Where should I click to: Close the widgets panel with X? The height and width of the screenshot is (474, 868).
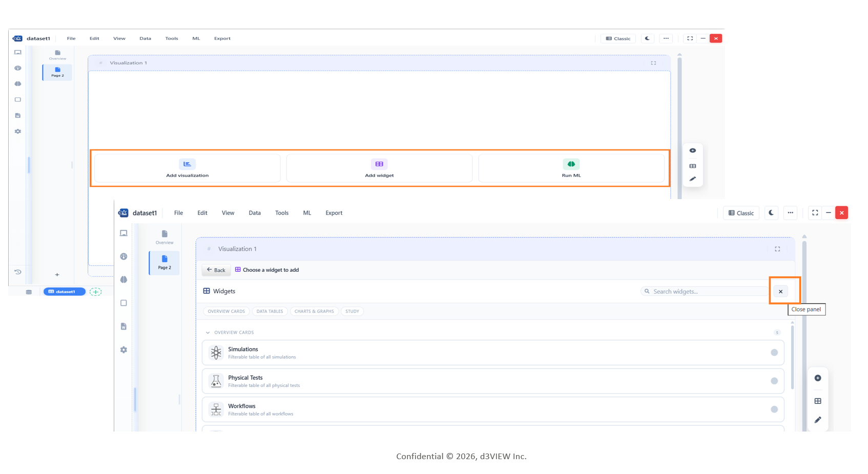pos(780,291)
